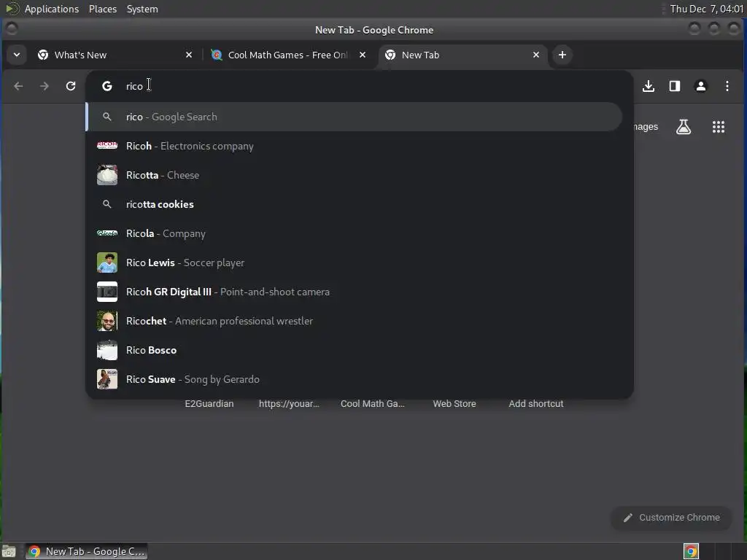The width and height of the screenshot is (747, 560).
Task: Click the Rico Suave album thumbnail
Action: (x=107, y=379)
